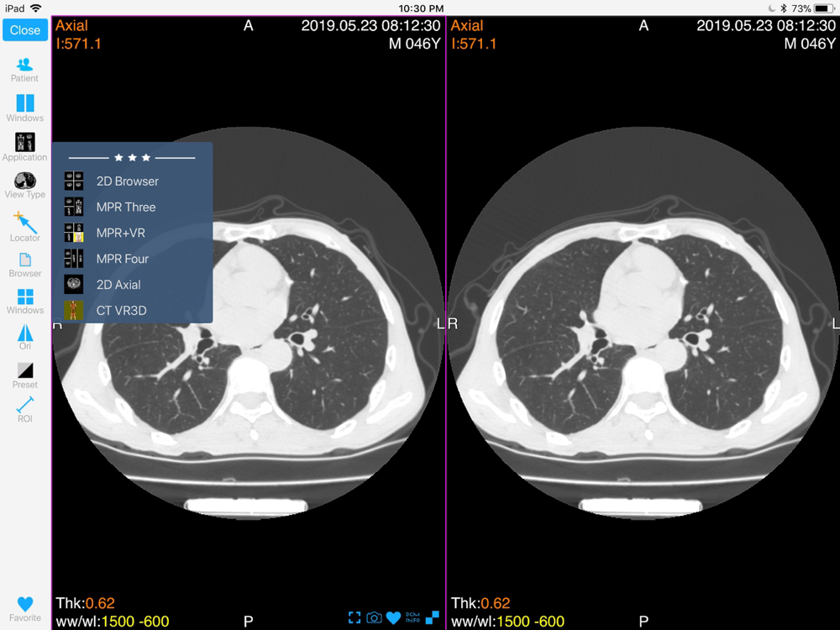840x630 pixels.
Task: Tap the Close button
Action: coord(25,30)
